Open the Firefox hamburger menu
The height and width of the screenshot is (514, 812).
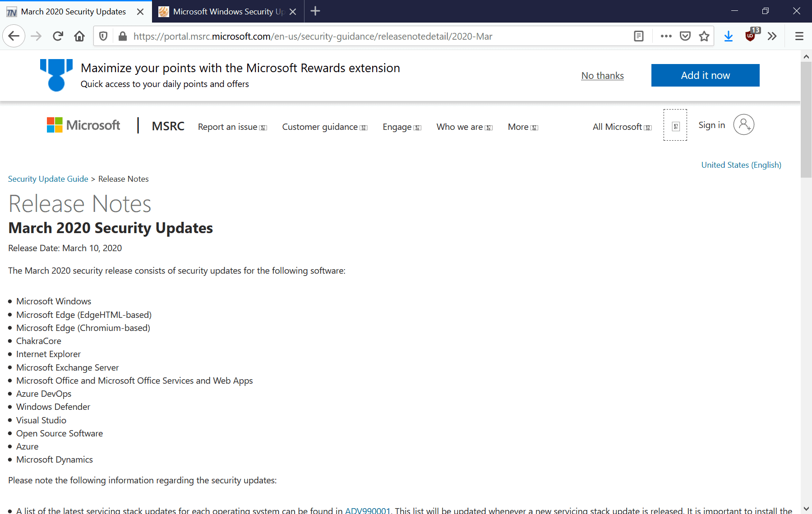[x=799, y=36]
